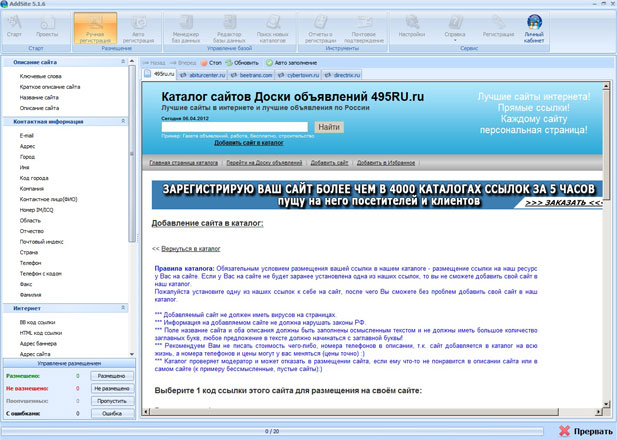617x440 pixels.
Task: Select Адрес баннера item
Action: (x=38, y=344)
